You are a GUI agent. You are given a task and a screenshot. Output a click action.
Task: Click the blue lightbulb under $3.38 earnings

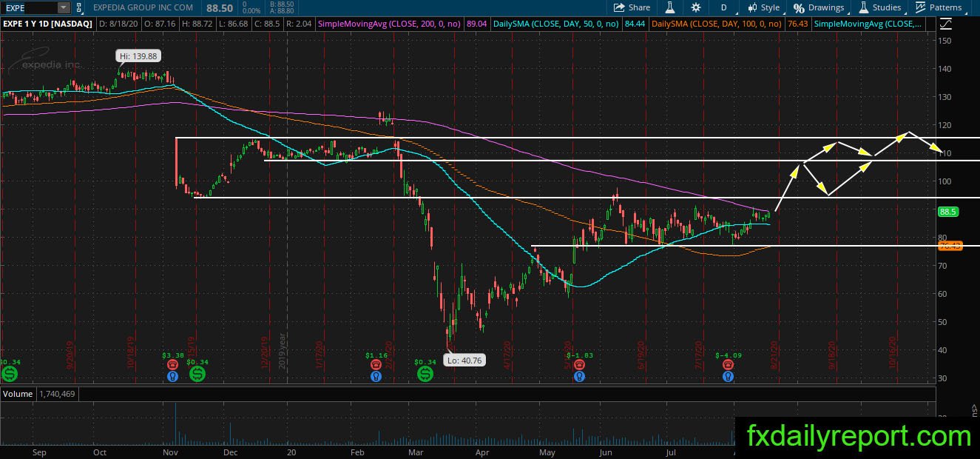[x=172, y=376]
